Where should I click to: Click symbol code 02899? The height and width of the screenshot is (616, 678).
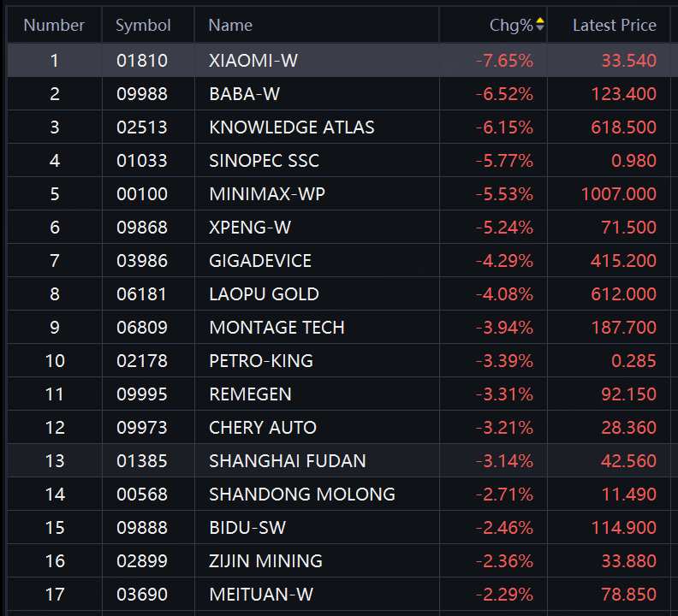click(x=142, y=561)
